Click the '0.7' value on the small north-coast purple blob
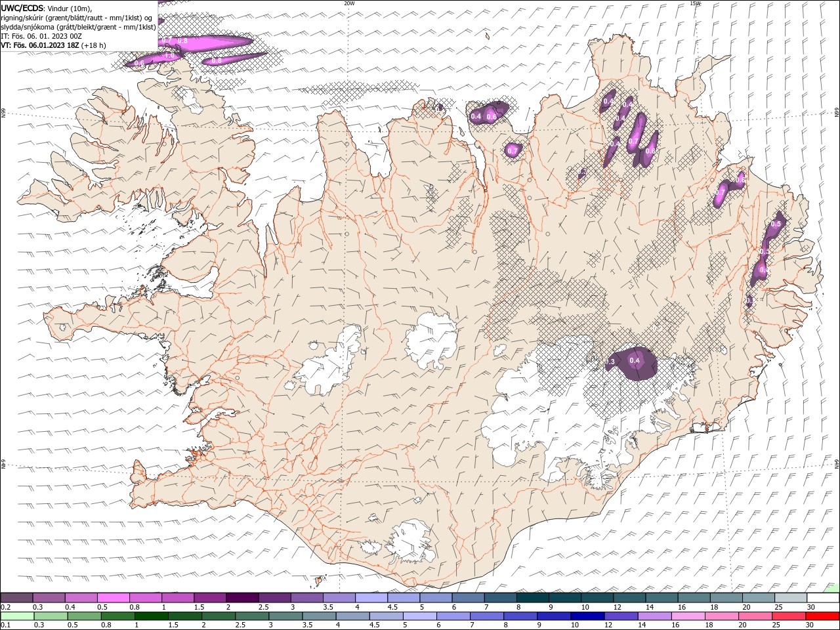The height and width of the screenshot is (630, 840). point(513,151)
